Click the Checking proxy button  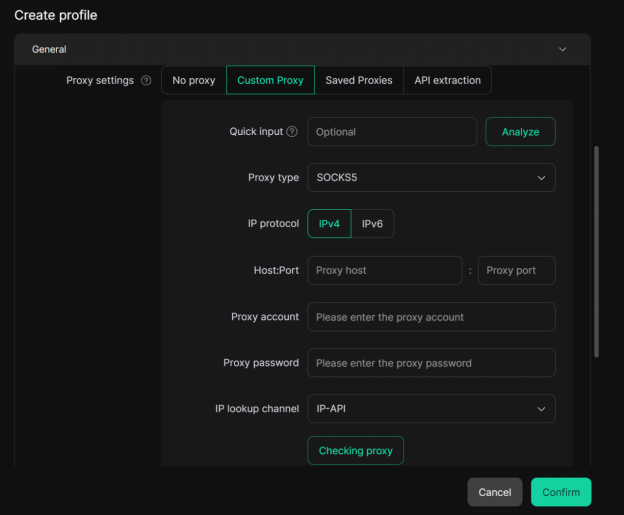coord(355,451)
